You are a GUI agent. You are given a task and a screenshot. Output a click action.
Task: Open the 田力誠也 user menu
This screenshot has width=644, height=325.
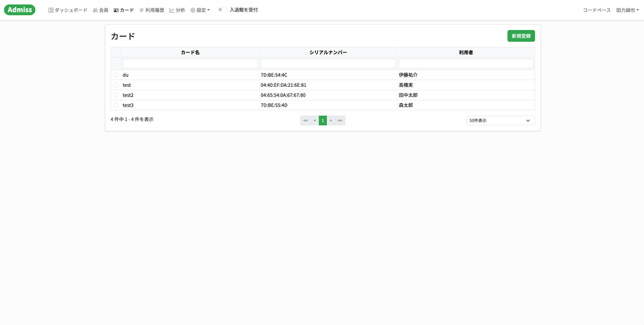[x=627, y=10]
